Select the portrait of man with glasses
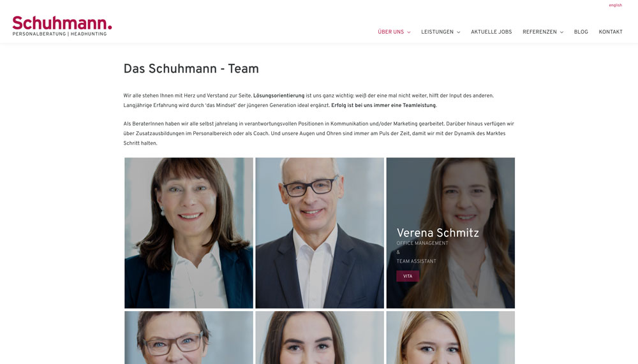Image resolution: width=638 pixels, height=364 pixels. tap(320, 233)
